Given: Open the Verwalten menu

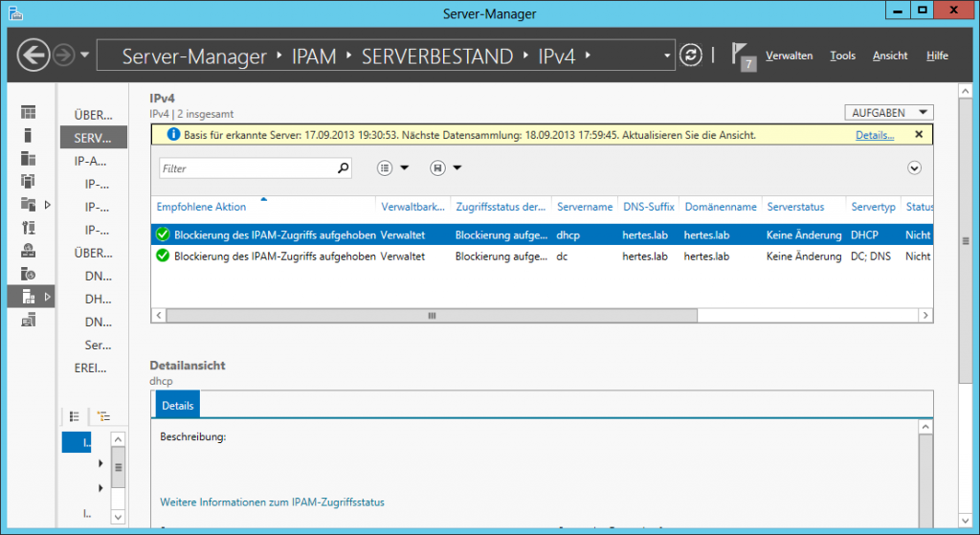Looking at the screenshot, I should tap(789, 56).
